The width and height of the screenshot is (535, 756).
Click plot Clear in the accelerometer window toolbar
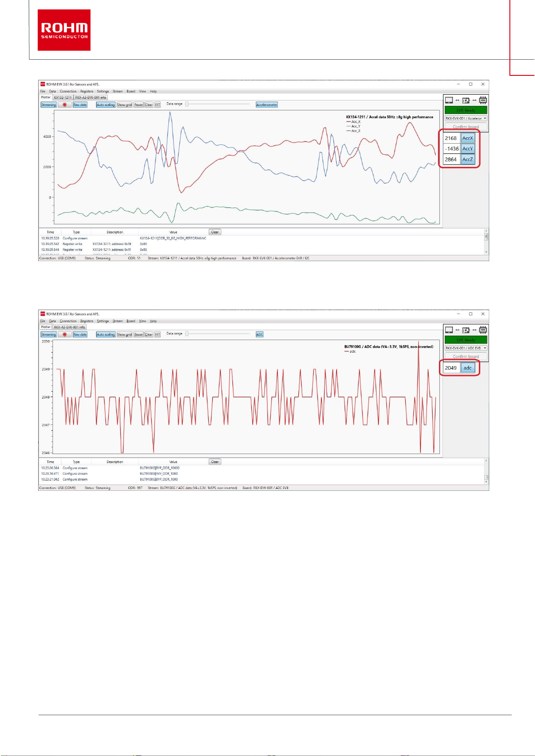coord(149,105)
